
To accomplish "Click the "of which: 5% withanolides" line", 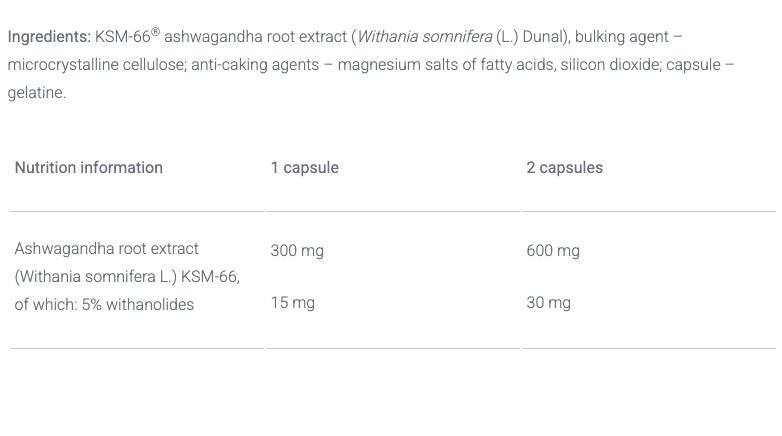I will point(104,305).
